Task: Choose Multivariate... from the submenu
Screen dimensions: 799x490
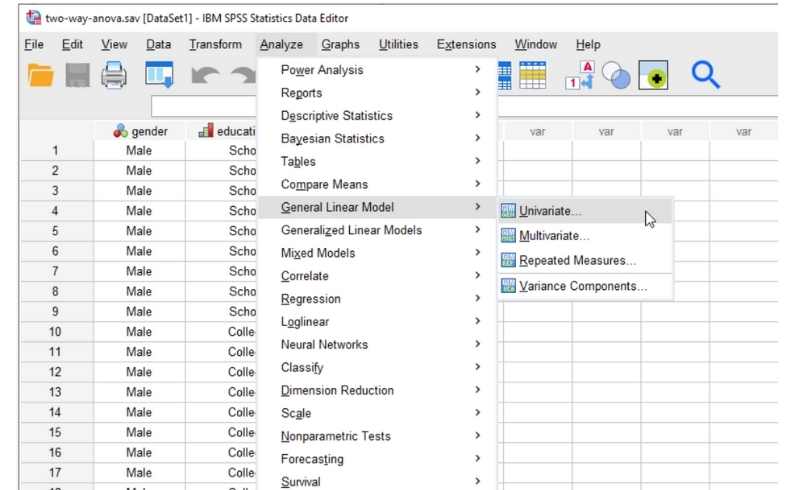Action: tap(585, 235)
